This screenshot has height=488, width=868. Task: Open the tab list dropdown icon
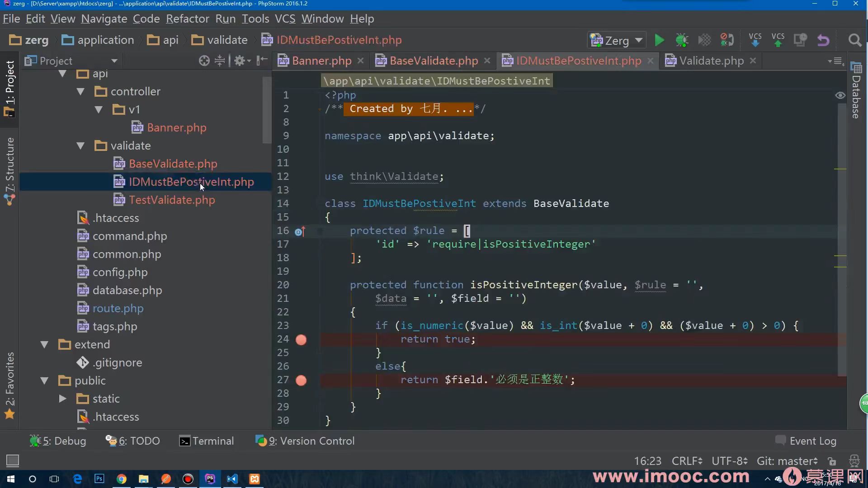pos(835,61)
